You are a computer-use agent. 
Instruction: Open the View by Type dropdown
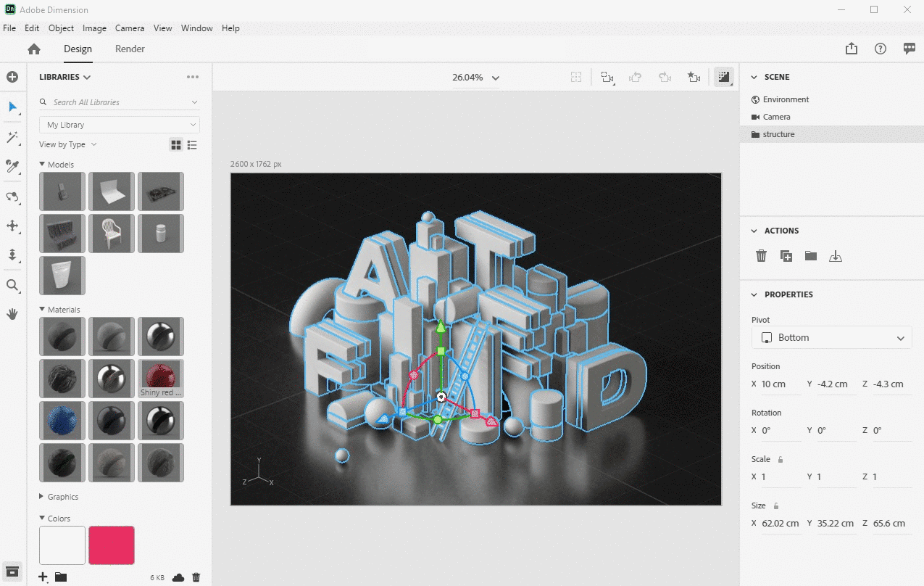(68, 144)
